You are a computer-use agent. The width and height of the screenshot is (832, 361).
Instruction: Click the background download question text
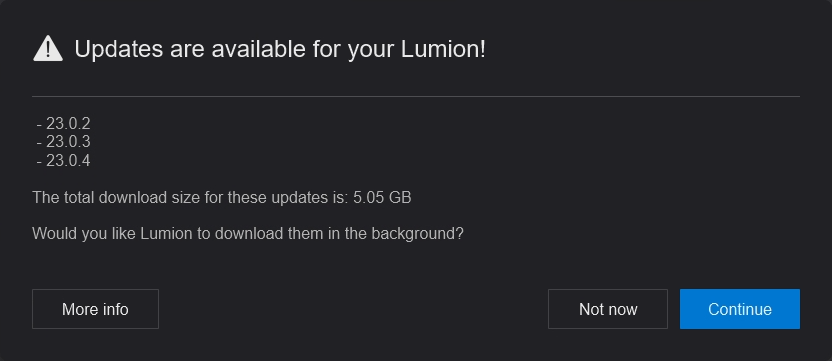click(x=248, y=234)
